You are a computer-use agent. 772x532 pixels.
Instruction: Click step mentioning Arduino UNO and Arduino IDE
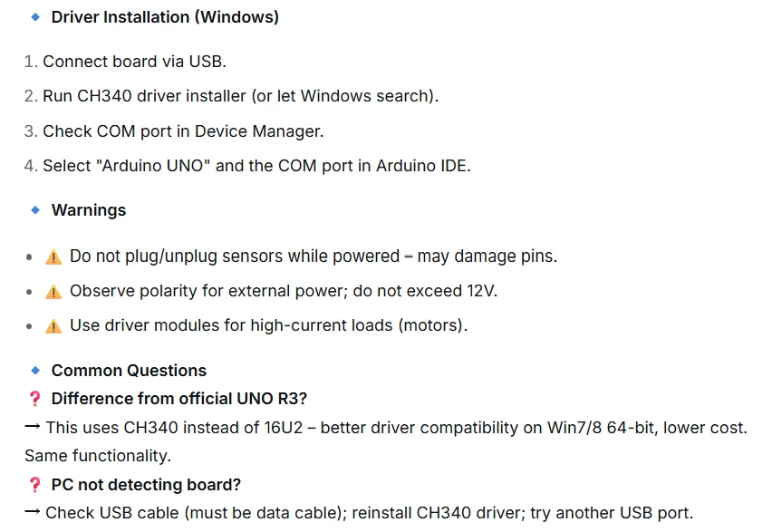[256, 166]
